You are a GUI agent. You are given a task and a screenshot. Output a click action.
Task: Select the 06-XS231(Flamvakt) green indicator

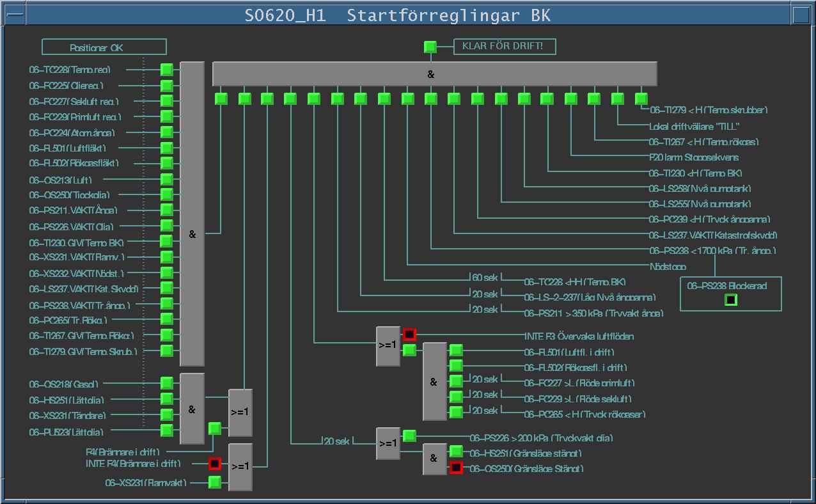coord(215,482)
